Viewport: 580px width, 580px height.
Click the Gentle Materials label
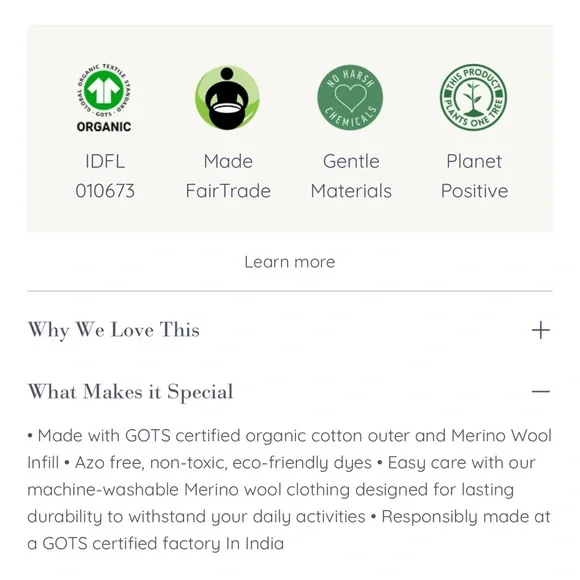[351, 176]
